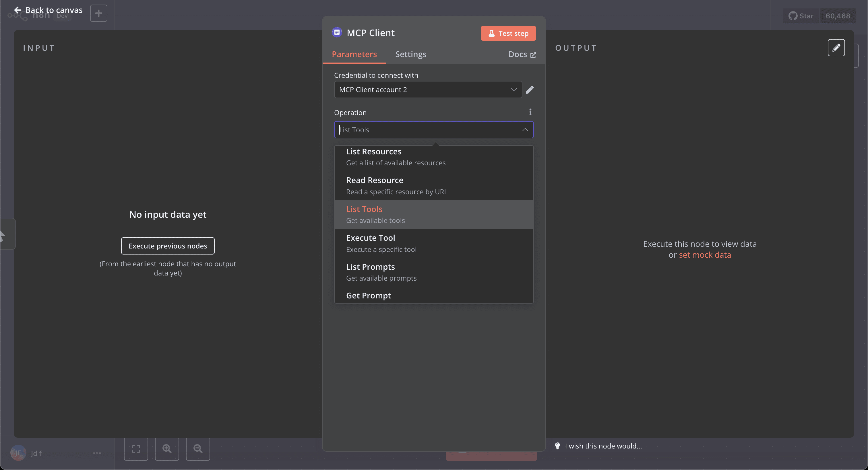The width and height of the screenshot is (868, 470).
Task: Collapse the Operation dropdown with its chevron
Action: click(525, 130)
